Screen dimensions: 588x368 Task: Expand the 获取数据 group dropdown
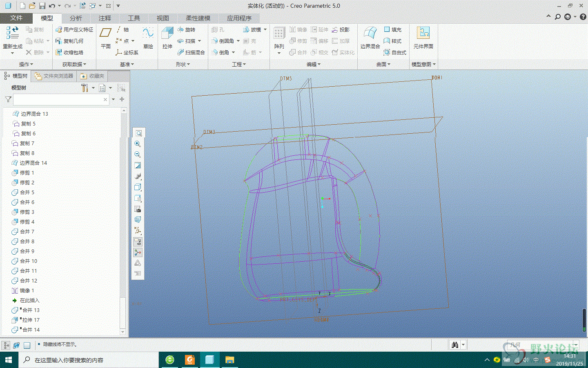[74, 64]
